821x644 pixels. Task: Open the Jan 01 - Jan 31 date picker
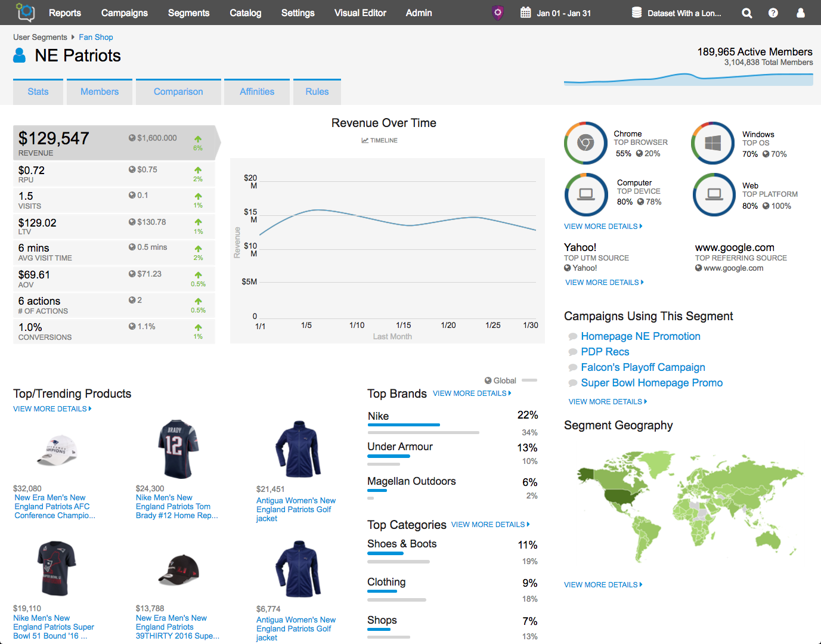click(563, 13)
